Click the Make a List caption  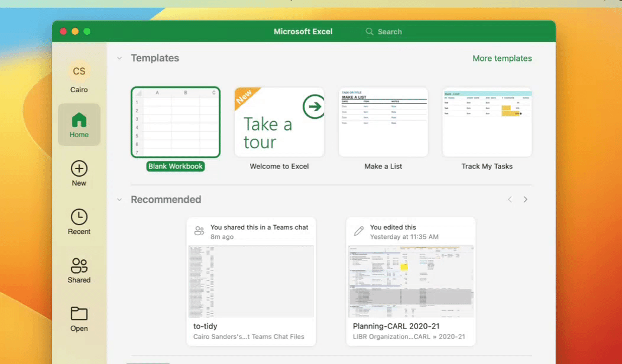click(383, 166)
